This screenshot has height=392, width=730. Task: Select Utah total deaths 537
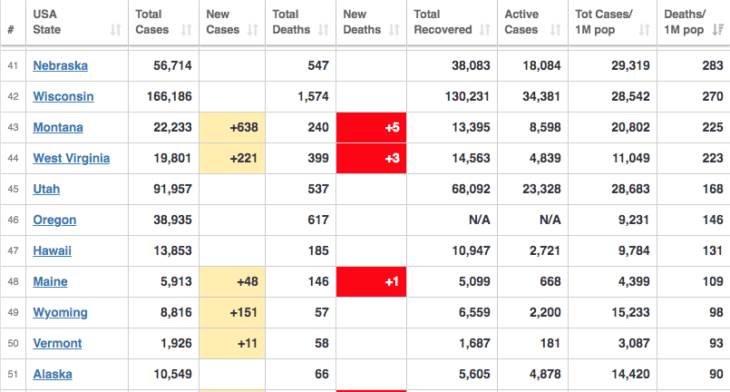click(x=318, y=189)
